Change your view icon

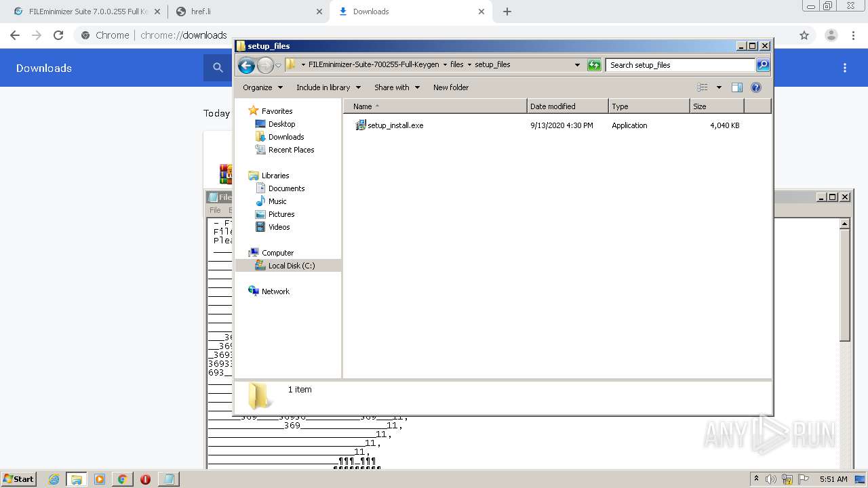click(703, 87)
